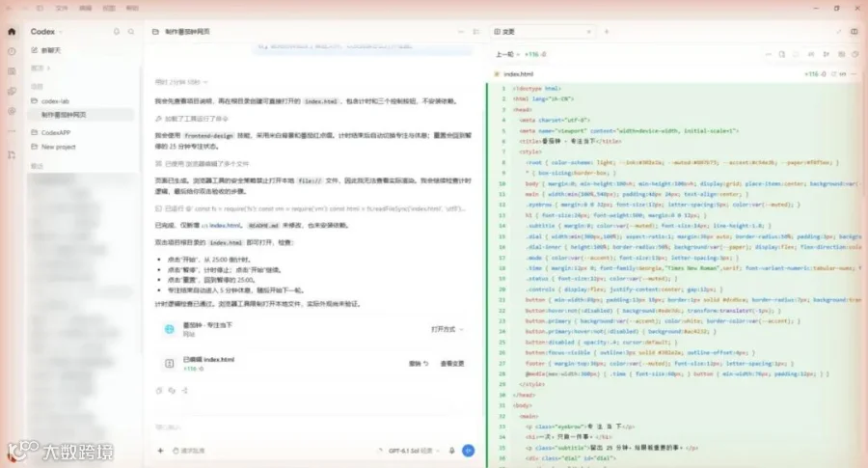
Task: Open search in the Codex sidebar
Action: [x=131, y=32]
